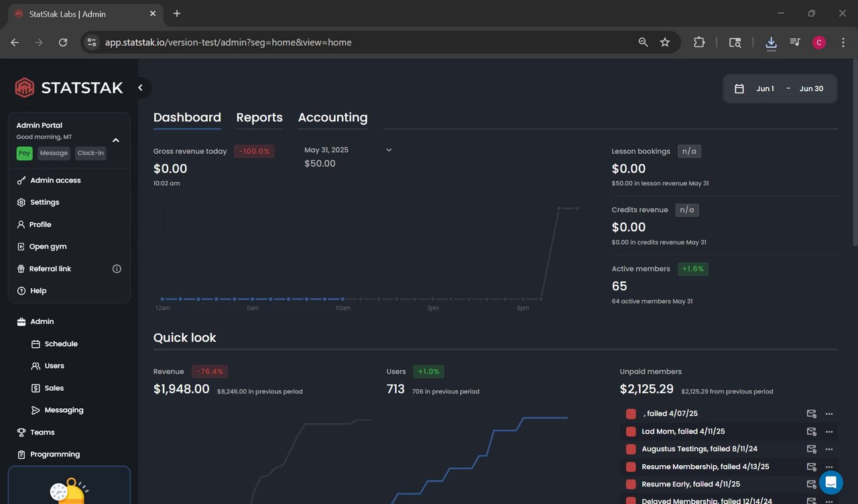The height and width of the screenshot is (504, 858).
Task: Click the StatStak logo
Action: pos(69,88)
